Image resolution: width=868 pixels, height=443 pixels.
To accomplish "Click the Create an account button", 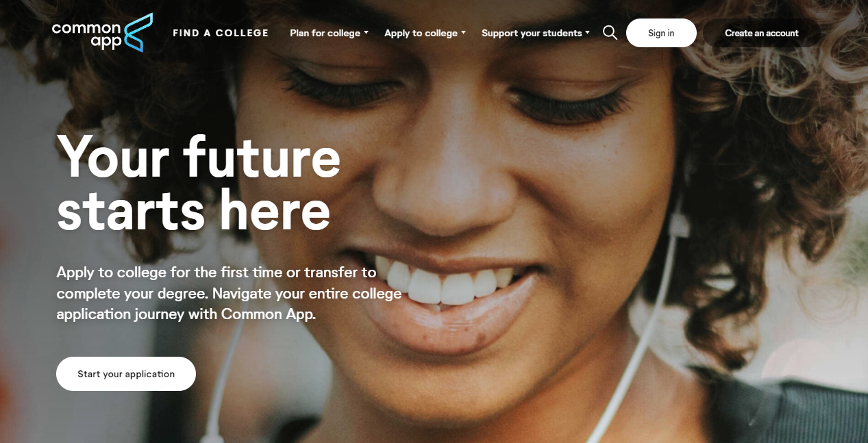I will click(762, 33).
